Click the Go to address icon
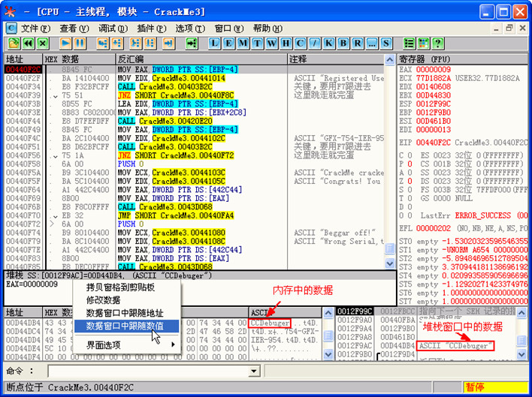 [192, 43]
